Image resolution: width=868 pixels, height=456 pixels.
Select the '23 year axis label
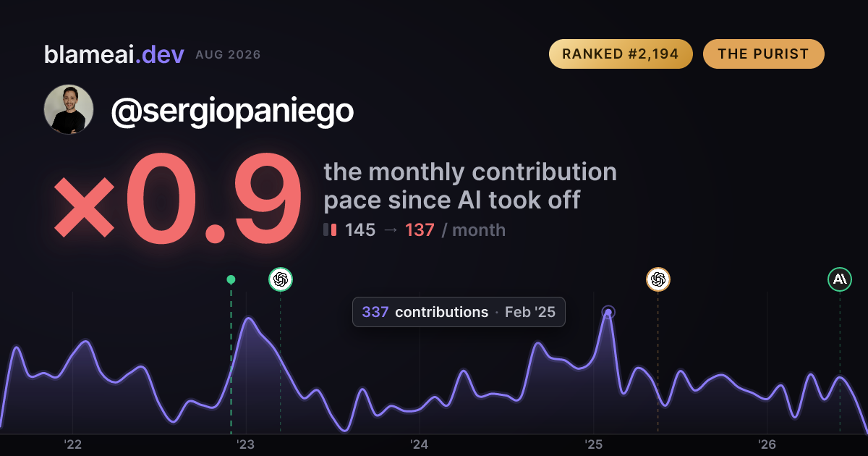pyautogui.click(x=246, y=444)
